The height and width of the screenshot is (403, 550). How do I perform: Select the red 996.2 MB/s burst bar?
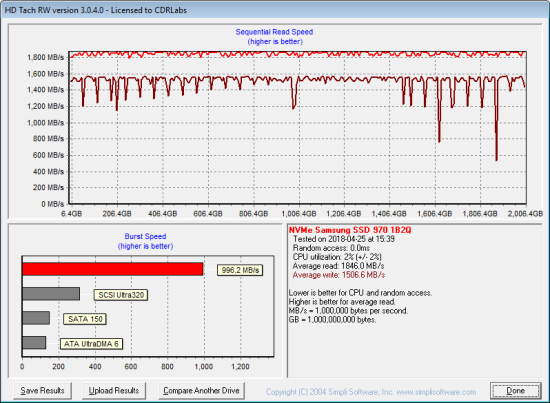point(113,269)
